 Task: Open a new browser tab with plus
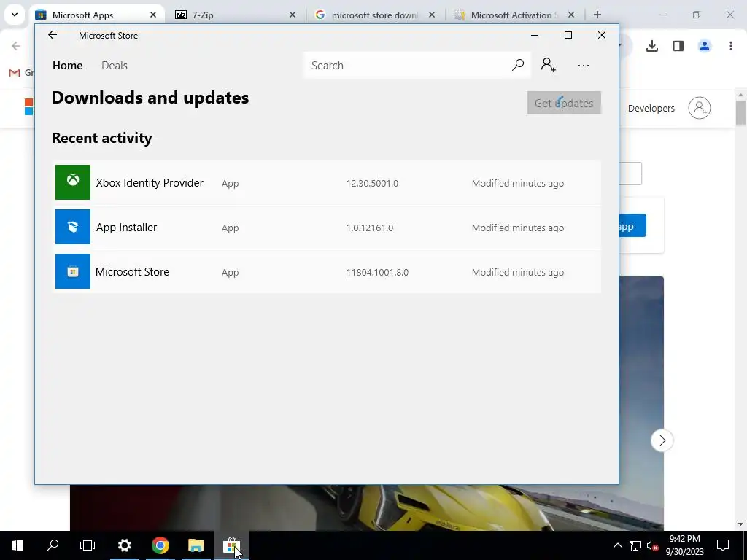(597, 15)
